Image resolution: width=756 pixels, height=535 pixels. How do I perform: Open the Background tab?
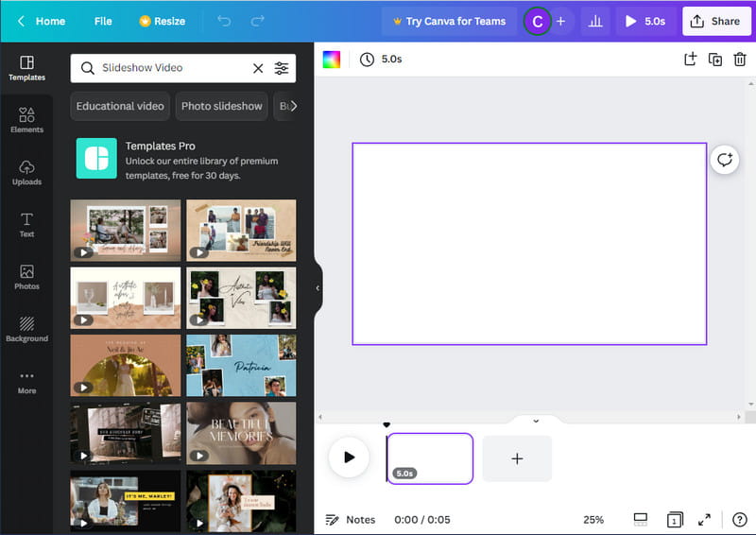(x=27, y=329)
